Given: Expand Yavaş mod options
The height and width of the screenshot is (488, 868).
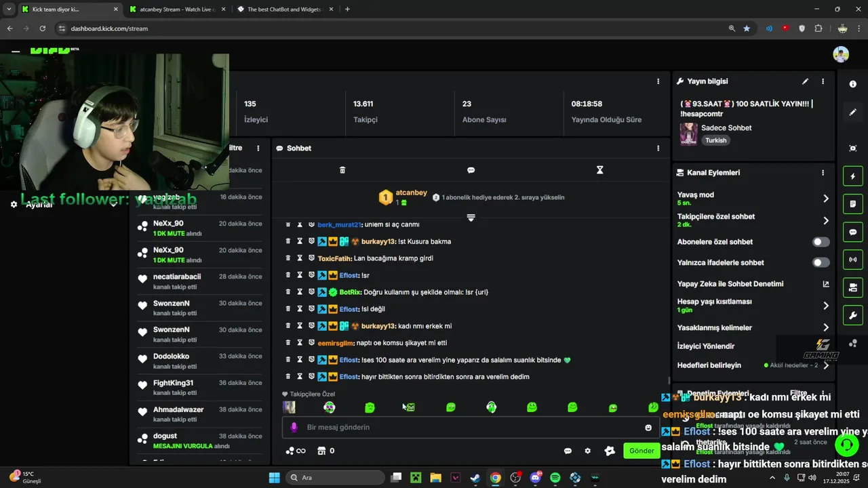Looking at the screenshot, I should pyautogui.click(x=826, y=199).
